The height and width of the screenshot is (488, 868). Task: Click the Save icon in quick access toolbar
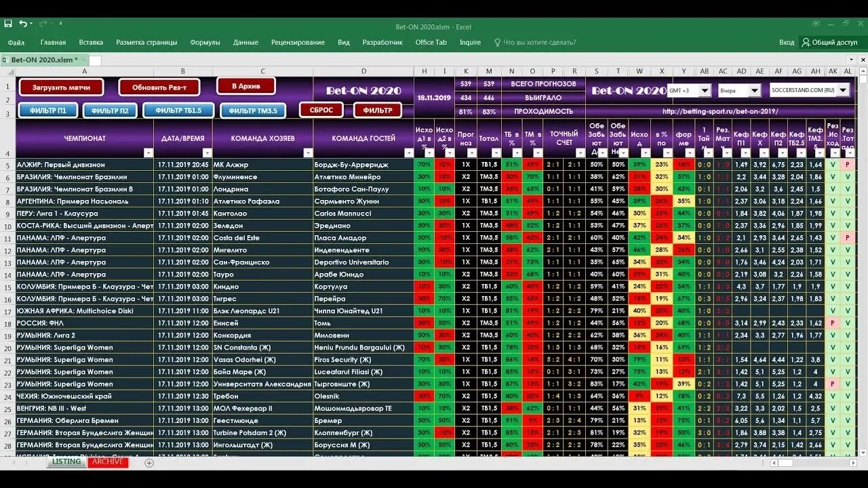(8, 24)
